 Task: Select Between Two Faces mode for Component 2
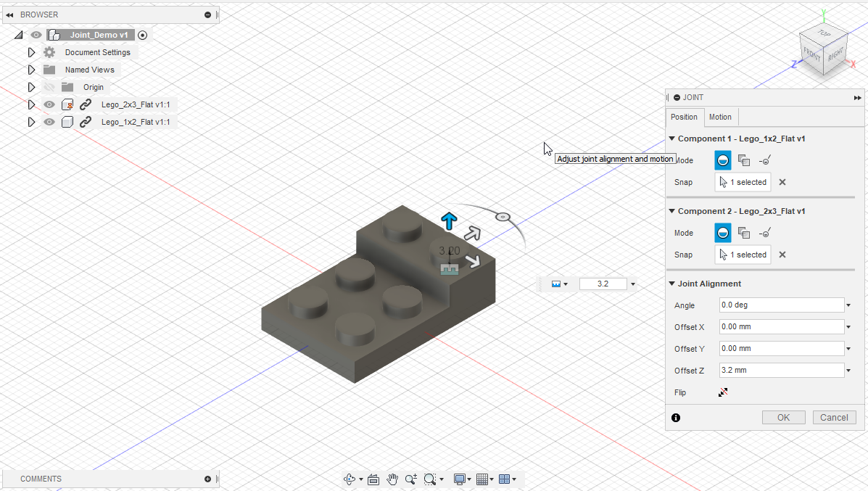744,232
